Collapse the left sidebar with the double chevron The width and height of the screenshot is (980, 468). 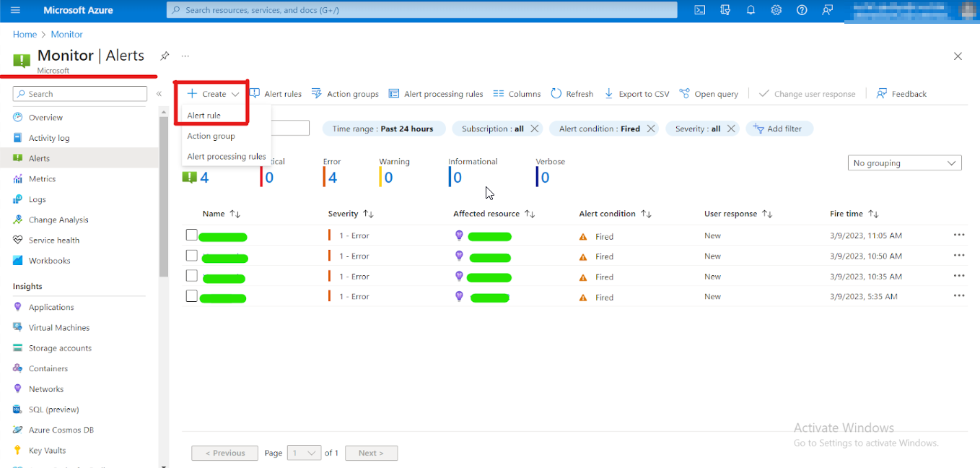point(159,94)
